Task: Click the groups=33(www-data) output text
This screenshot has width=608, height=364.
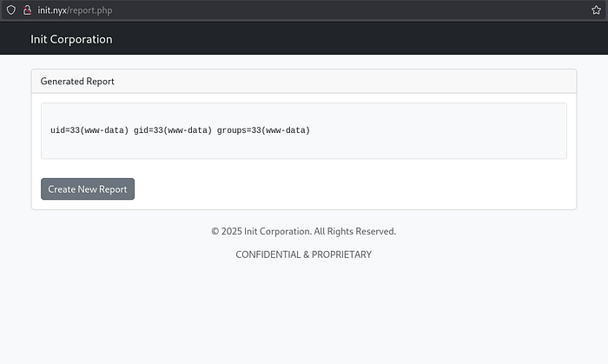Action: (x=263, y=130)
